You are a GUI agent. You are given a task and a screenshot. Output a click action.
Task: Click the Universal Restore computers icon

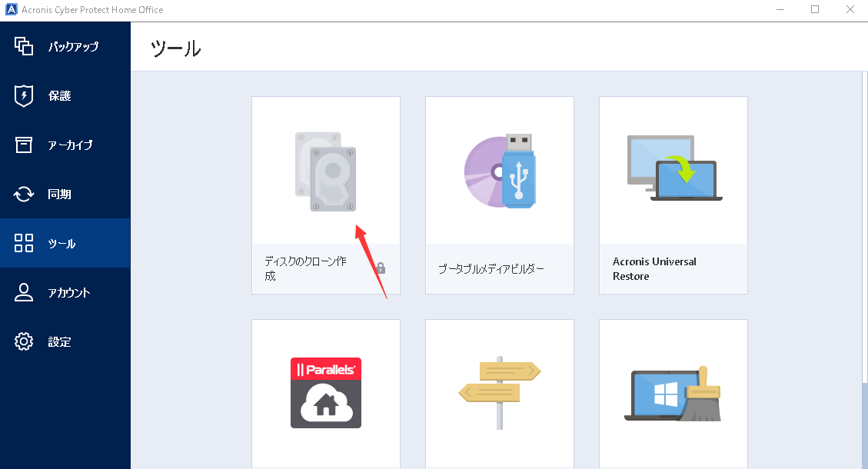tap(674, 168)
